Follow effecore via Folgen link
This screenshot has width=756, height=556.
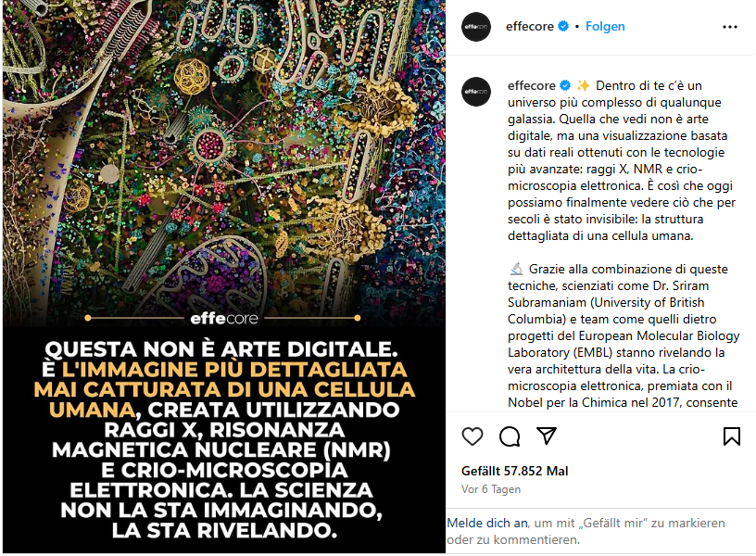click(x=605, y=27)
